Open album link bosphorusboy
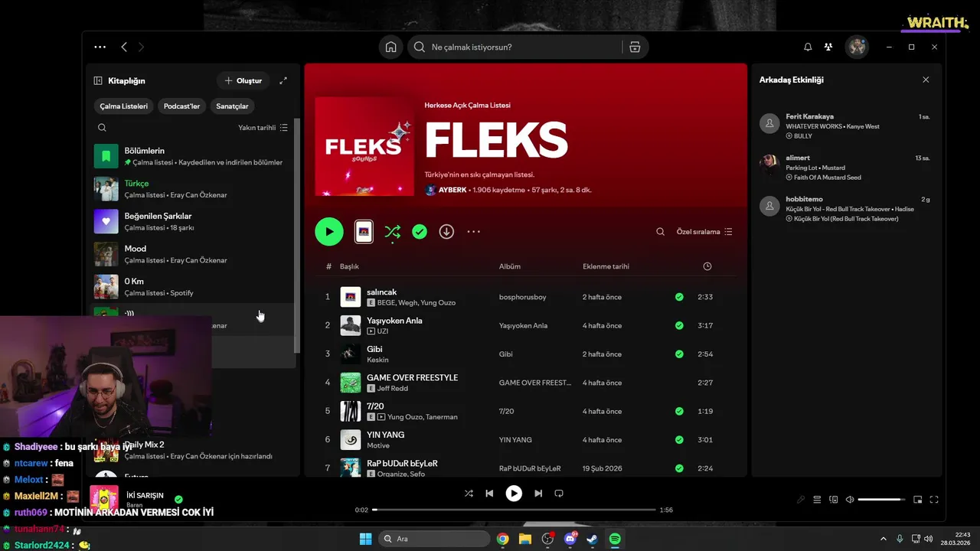The image size is (980, 551). coord(523,297)
